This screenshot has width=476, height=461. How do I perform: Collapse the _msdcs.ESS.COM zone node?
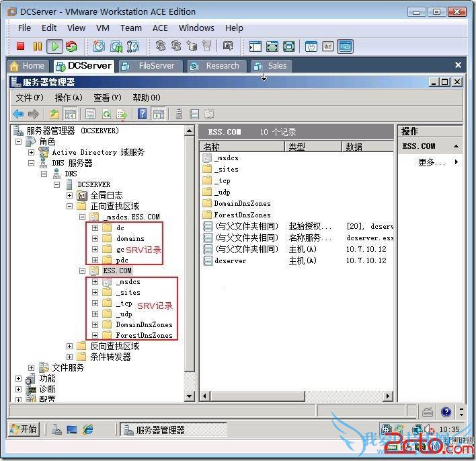[82, 217]
